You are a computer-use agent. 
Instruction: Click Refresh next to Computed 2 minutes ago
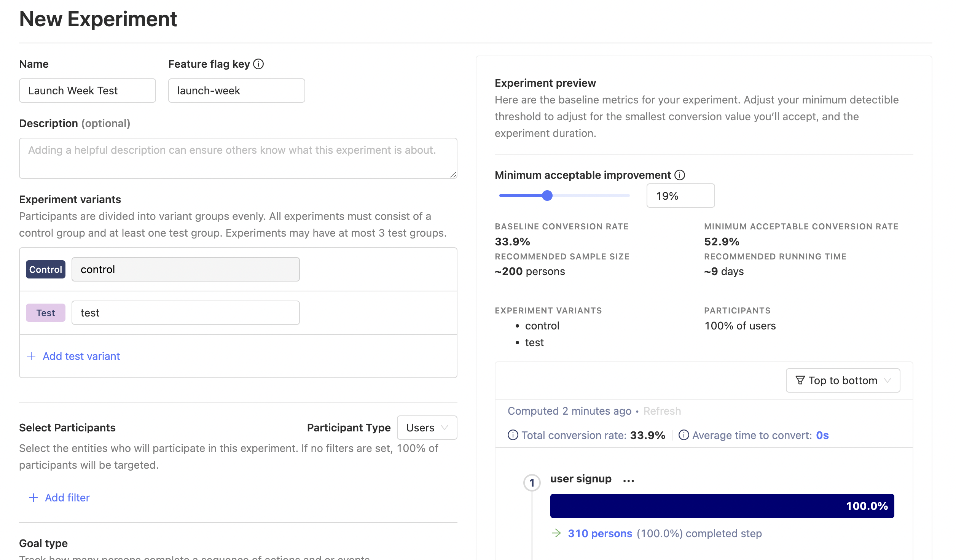(662, 411)
